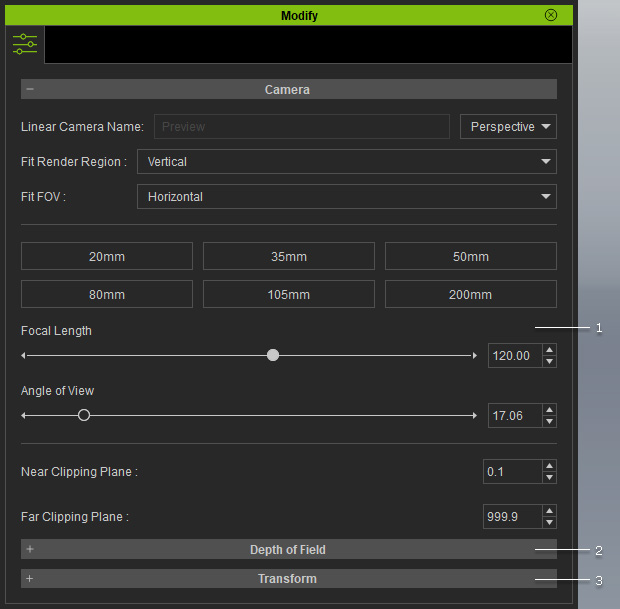Viewport: 620px width, 609px height.
Task: Decrease Focal Length with down arrow
Action: [x=549, y=361]
